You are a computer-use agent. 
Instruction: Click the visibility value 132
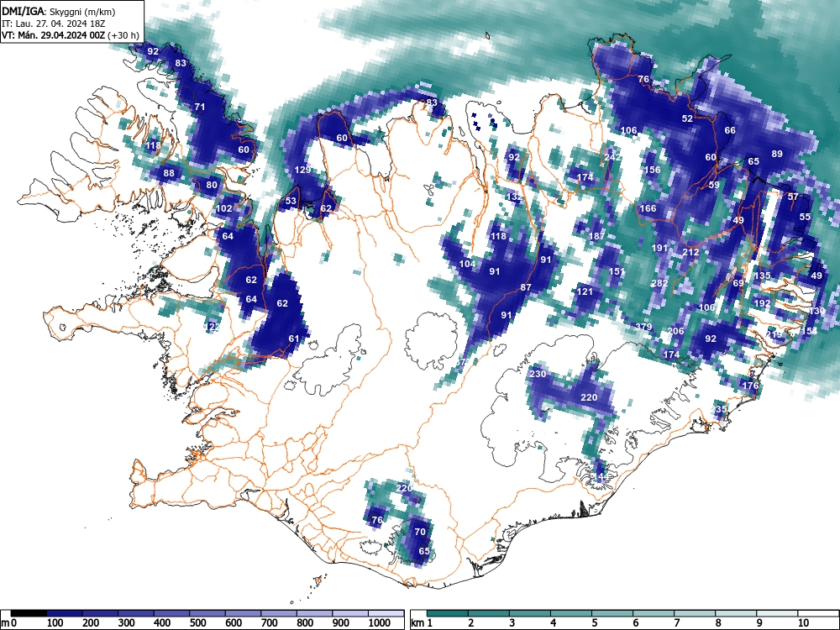[x=514, y=197]
